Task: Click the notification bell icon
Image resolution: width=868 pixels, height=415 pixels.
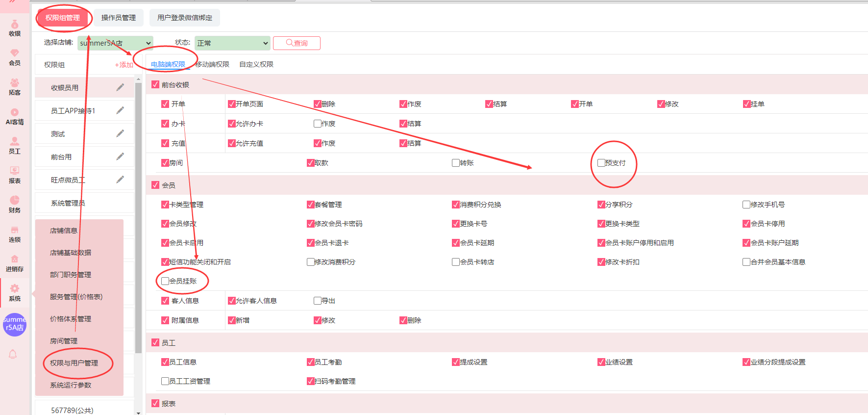Action: pyautogui.click(x=13, y=354)
